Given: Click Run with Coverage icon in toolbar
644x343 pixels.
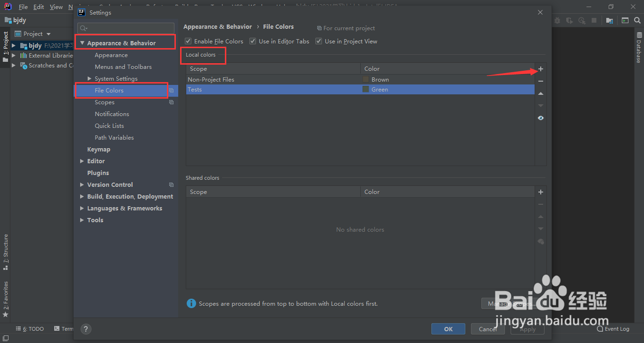Looking at the screenshot, I should click(x=570, y=20).
